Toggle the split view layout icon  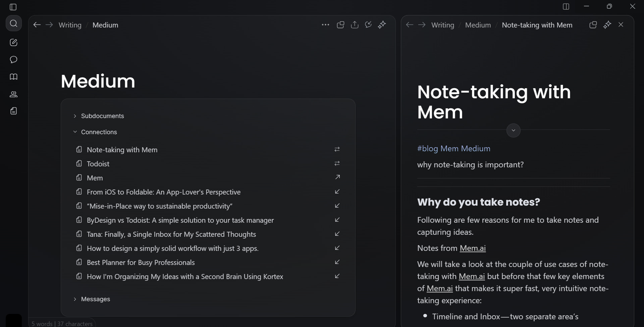(566, 7)
